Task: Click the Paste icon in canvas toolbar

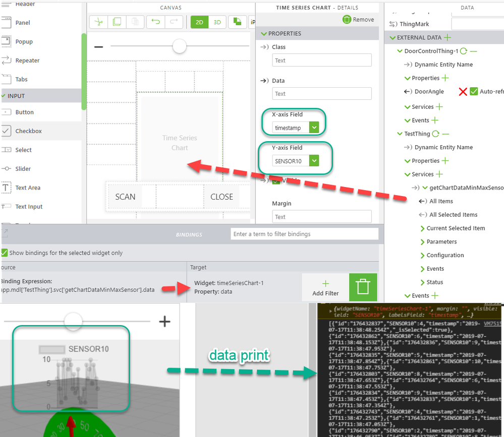Action: click(135, 22)
